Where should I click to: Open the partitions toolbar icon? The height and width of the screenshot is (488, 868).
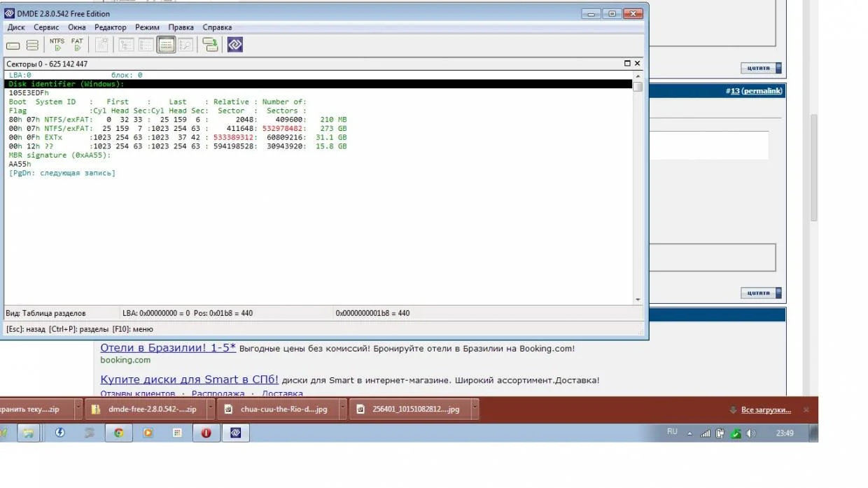click(32, 46)
